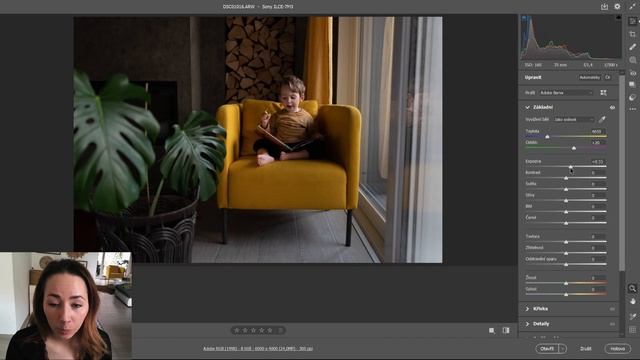Open more image settings three dots

pyautogui.click(x=633, y=109)
